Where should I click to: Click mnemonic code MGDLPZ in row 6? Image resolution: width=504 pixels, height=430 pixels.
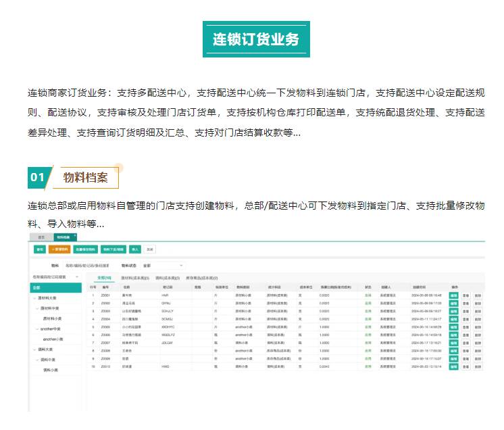click(x=168, y=335)
